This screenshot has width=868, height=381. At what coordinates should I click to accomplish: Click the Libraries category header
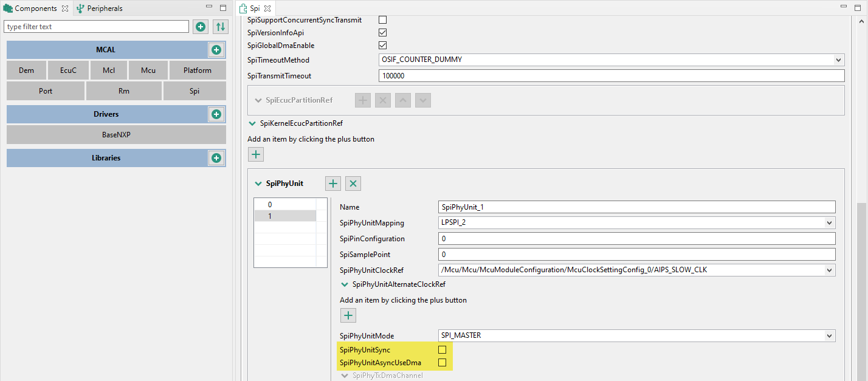click(106, 158)
